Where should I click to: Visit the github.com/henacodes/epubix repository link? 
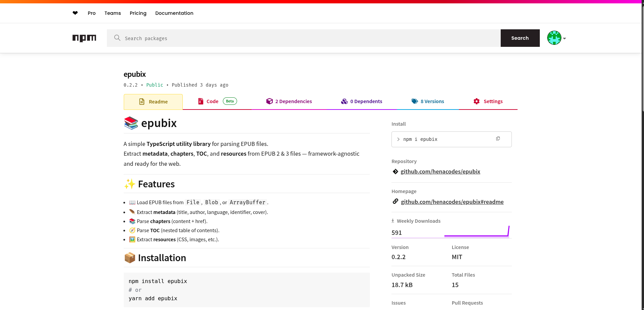(440, 172)
